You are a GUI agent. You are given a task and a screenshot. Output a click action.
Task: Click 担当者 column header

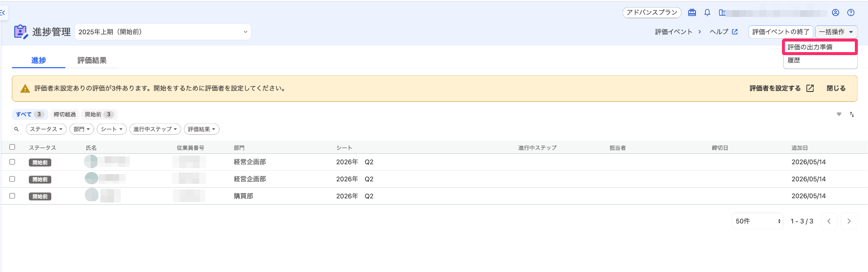(618, 148)
